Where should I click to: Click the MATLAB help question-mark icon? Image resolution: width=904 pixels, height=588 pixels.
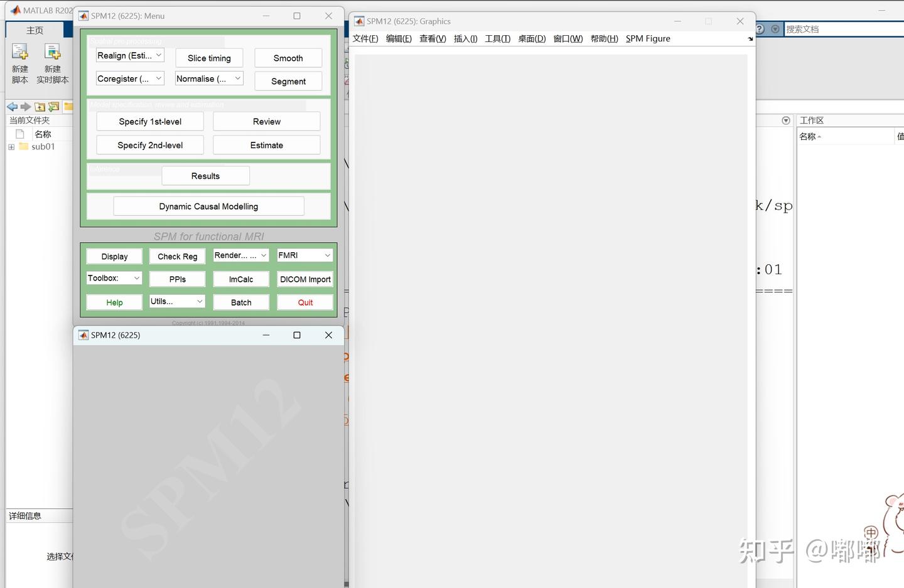point(760,29)
